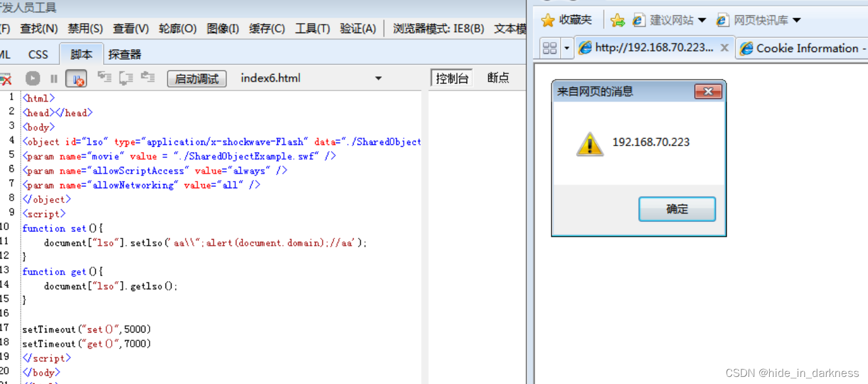Viewport: 868px width, 384px height.
Task: Click code line 4 with object id lso
Action: (222, 142)
